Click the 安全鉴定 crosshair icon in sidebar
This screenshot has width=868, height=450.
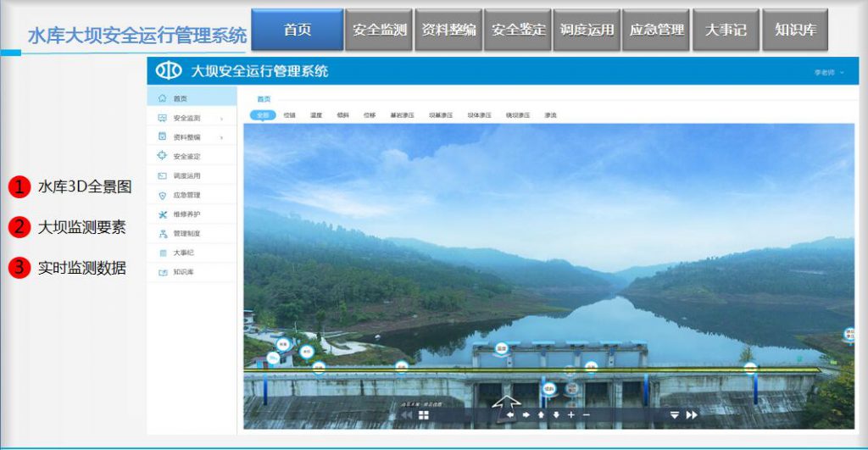pos(162,156)
